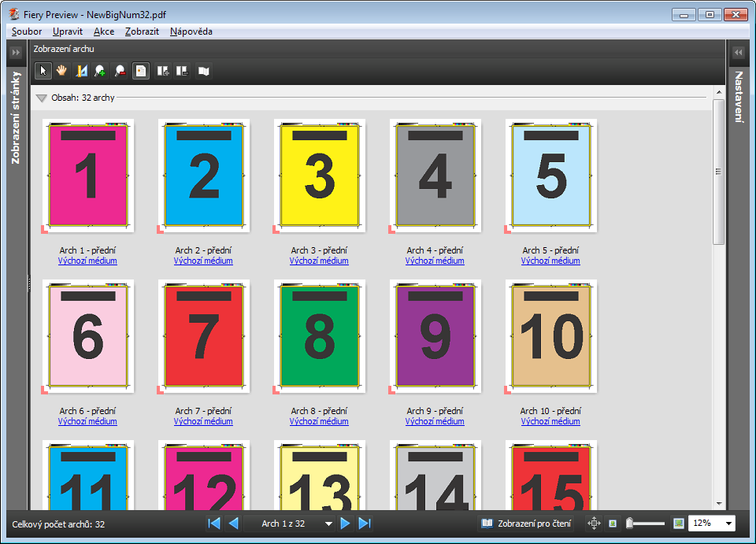Select the light blue sheet 5 thumbnail

(551, 176)
